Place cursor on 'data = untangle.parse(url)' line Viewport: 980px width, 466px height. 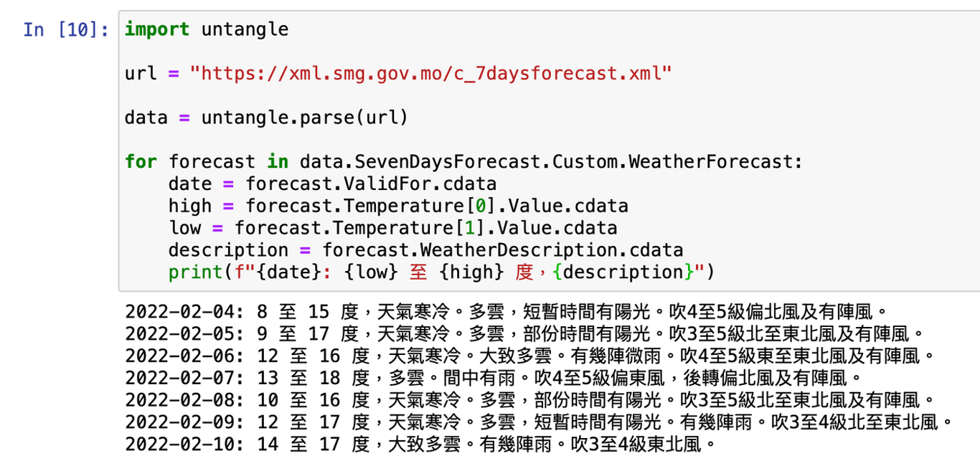point(266,118)
